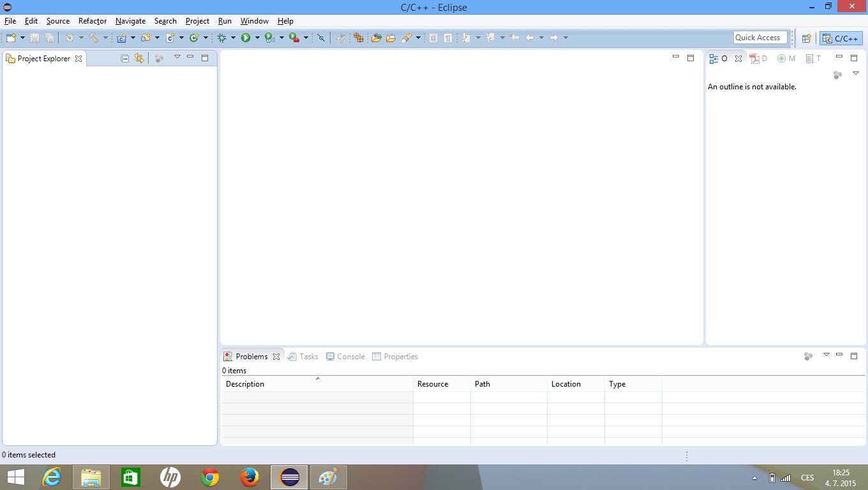Click the Quick Access search field
This screenshot has height=490, width=868.
click(760, 38)
